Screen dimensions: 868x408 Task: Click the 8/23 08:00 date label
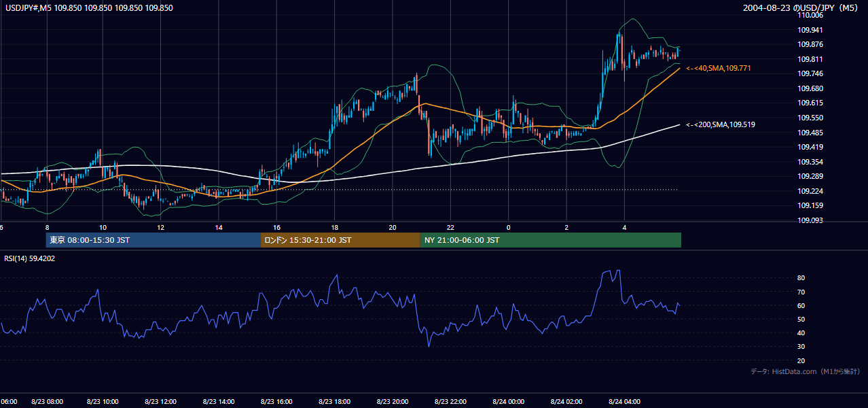click(x=47, y=401)
